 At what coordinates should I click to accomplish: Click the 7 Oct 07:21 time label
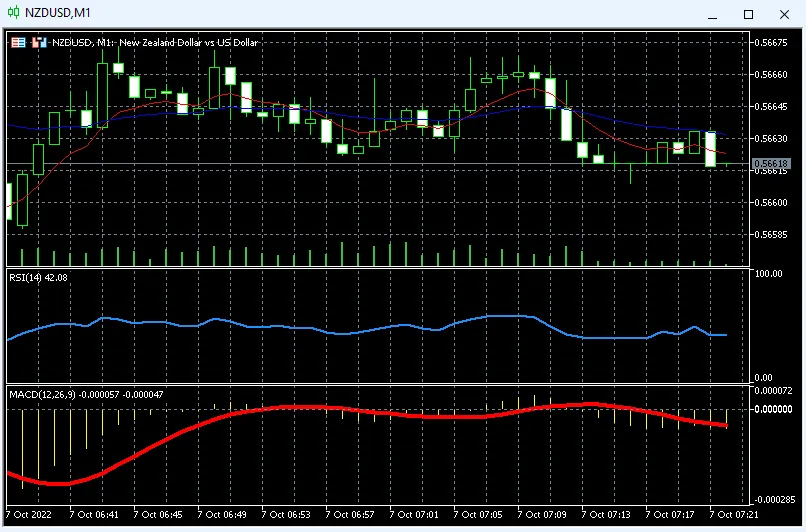(734, 515)
